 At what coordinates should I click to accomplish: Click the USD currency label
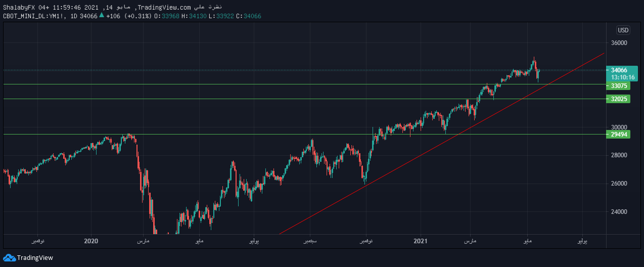point(623,30)
